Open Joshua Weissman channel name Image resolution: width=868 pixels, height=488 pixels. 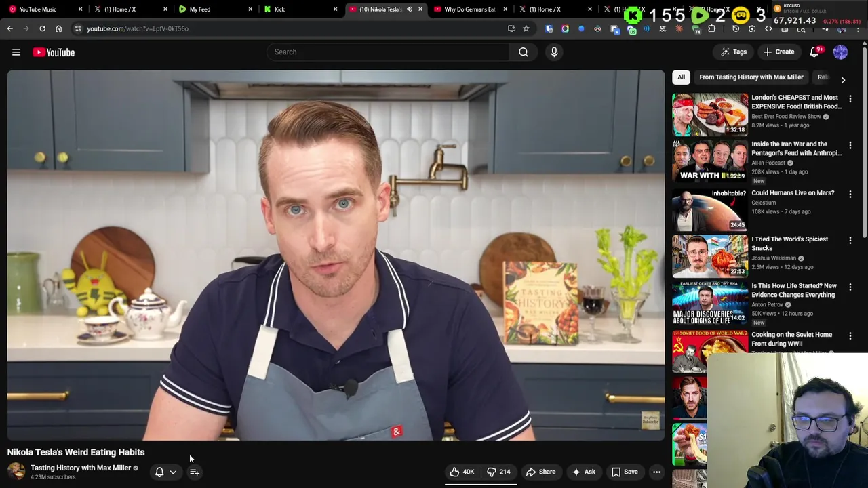click(x=774, y=258)
